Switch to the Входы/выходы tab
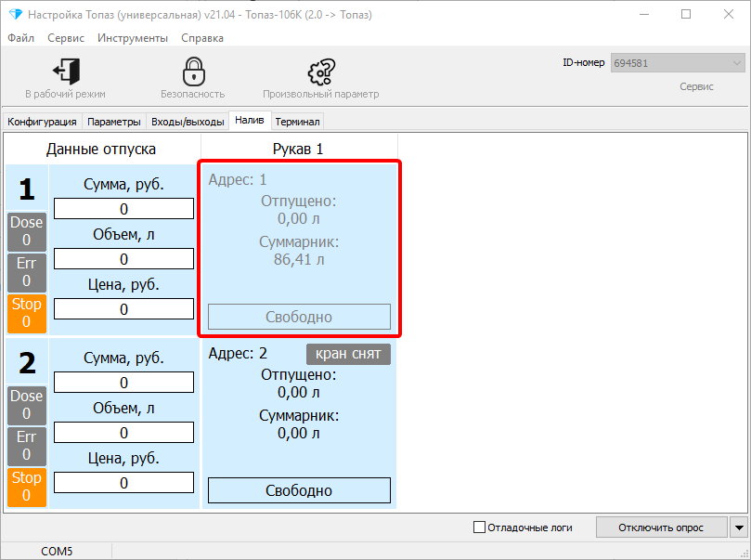This screenshot has width=751, height=560. point(188,122)
